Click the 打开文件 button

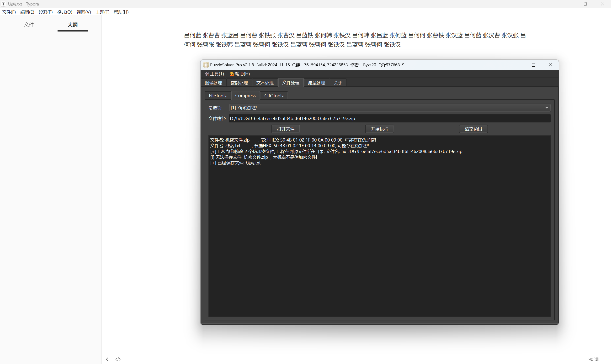tap(286, 129)
